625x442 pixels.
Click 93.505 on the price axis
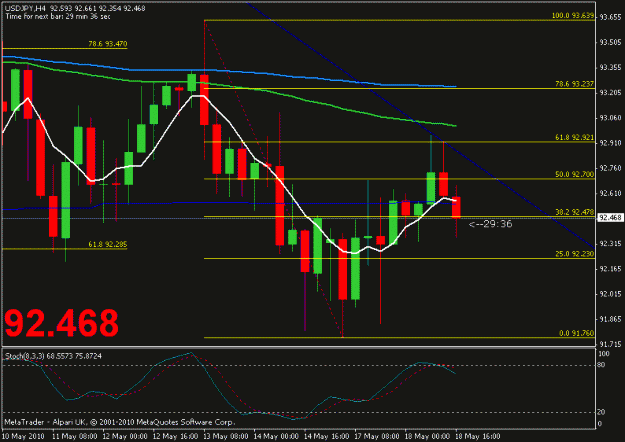point(610,42)
